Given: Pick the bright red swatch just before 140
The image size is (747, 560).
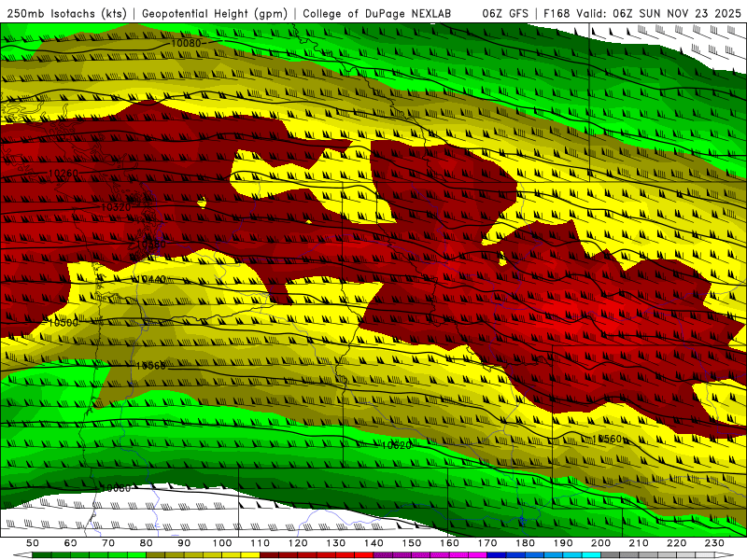Looking at the screenshot, I should [364, 555].
